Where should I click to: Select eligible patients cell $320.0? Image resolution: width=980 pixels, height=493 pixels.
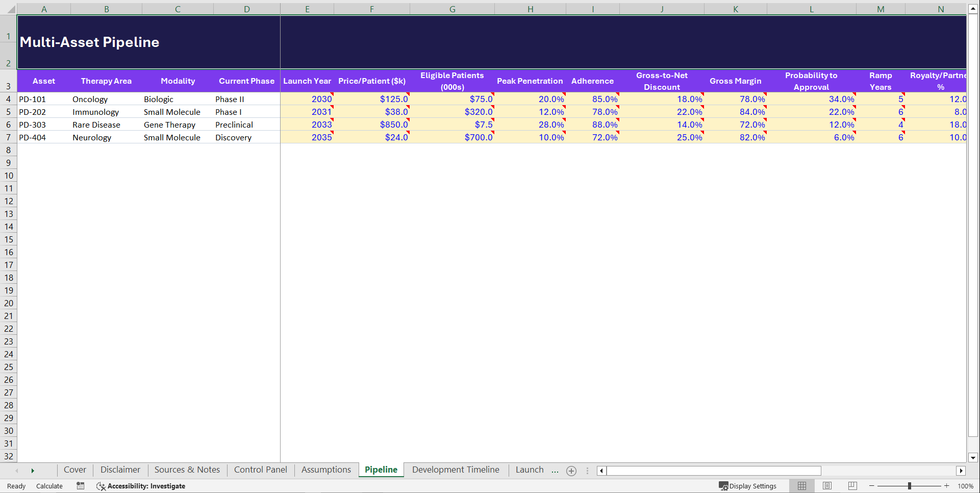(x=452, y=112)
